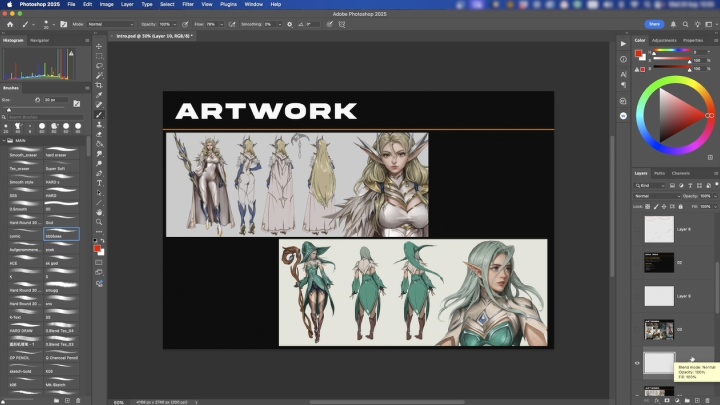Switch to the Navigator tab
The height and width of the screenshot is (405, 720).
(40, 40)
